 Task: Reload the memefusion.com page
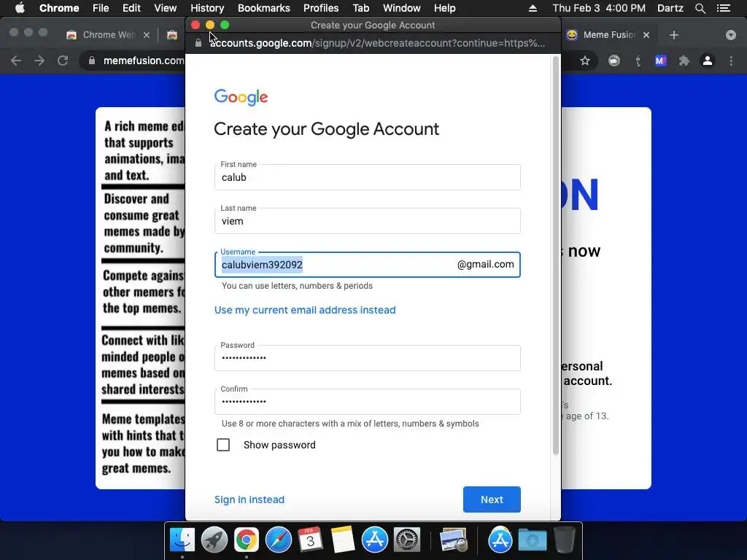point(63,61)
